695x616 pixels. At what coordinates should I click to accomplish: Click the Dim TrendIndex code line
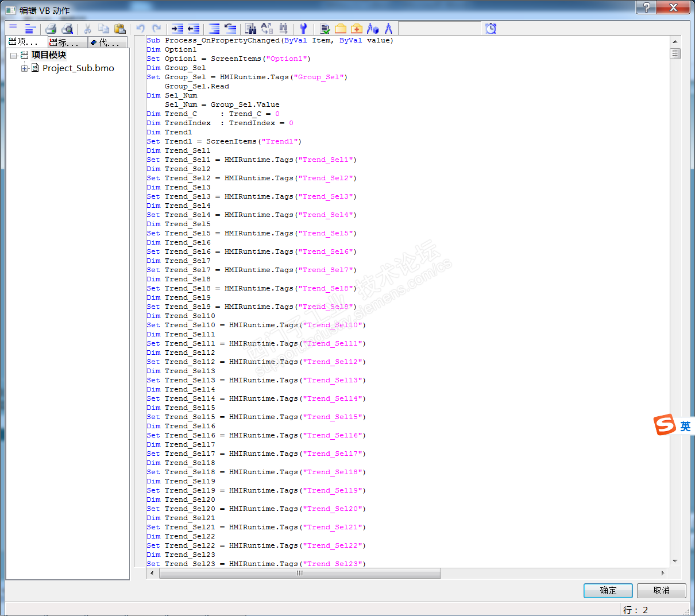click(220, 123)
